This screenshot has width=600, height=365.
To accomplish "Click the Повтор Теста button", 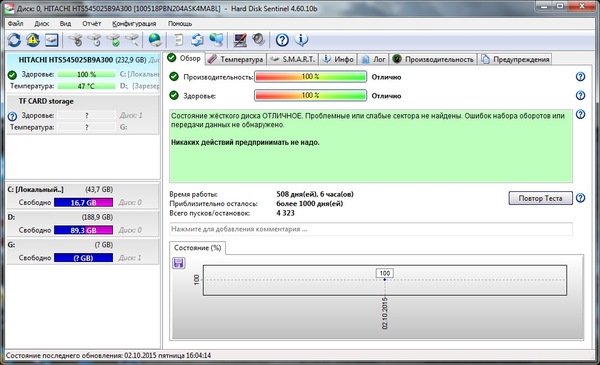I will (x=540, y=198).
